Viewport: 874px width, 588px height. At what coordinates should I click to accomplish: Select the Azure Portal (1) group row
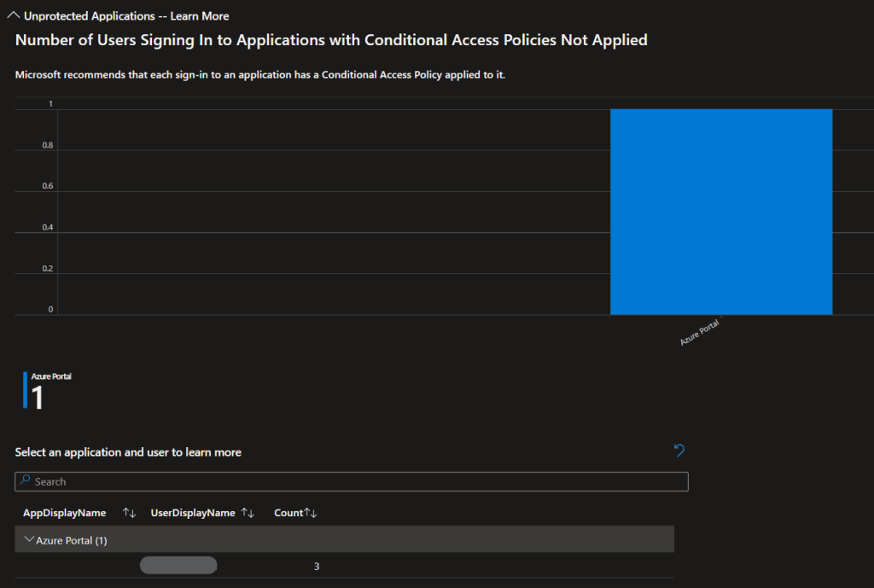pos(341,539)
